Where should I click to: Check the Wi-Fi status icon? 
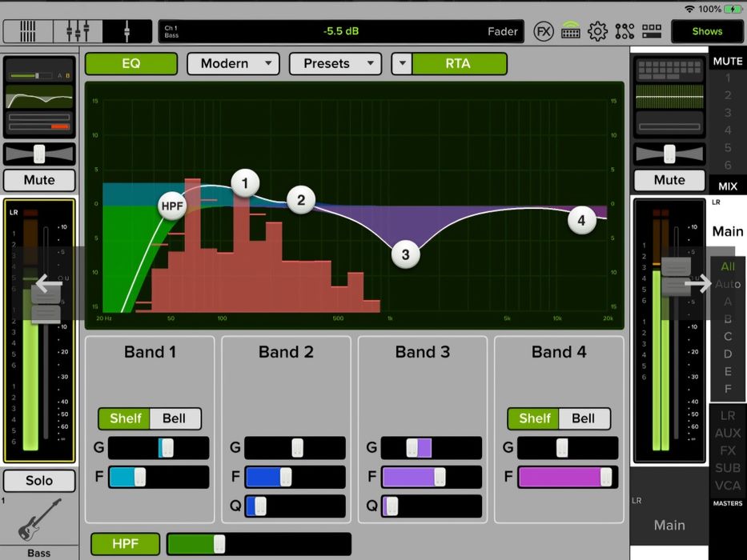(689, 9)
